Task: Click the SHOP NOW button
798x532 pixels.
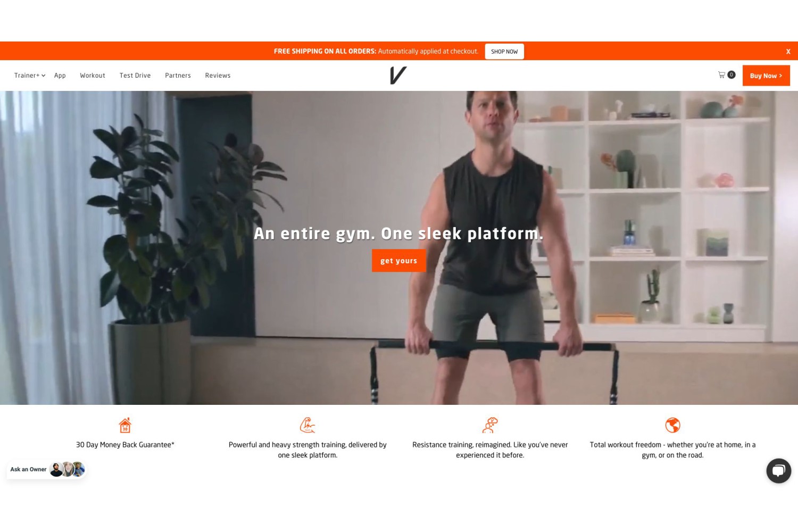Action: [504, 52]
